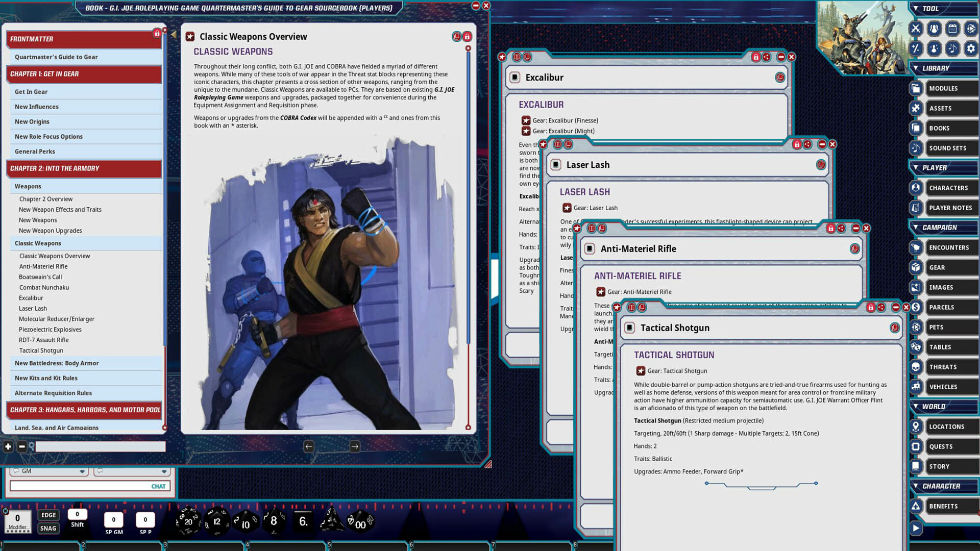Open the Calendar tool icon
This screenshot has height=551, width=980.
pos(952,29)
